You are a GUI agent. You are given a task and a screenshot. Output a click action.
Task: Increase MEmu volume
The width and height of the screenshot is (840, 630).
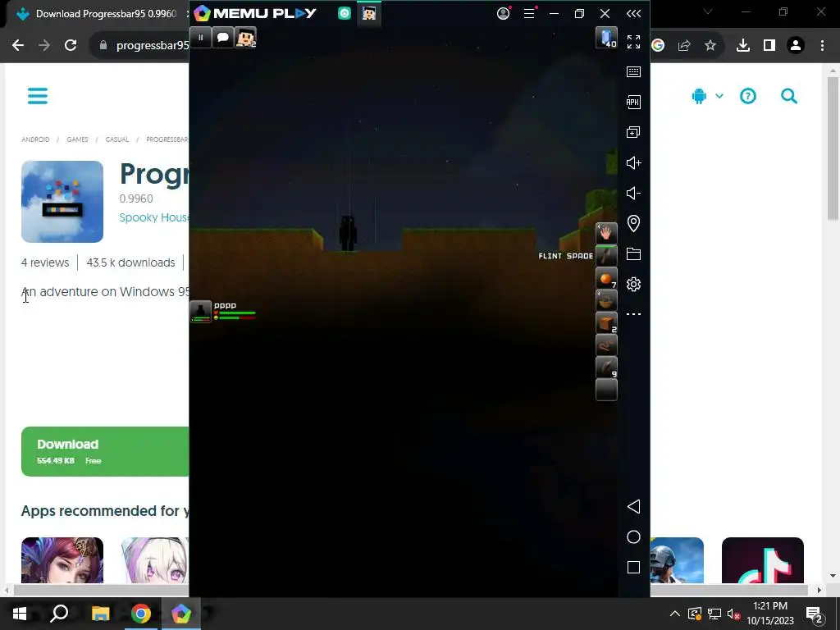[634, 163]
